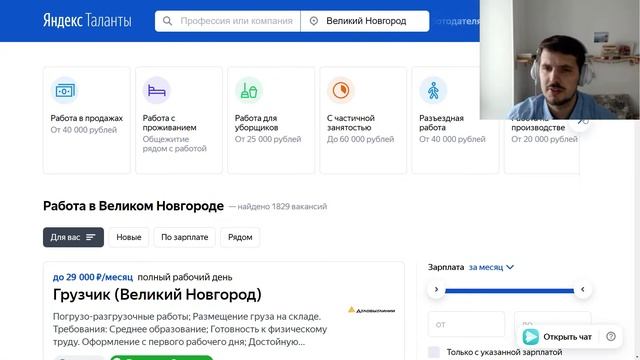Click полный рабочий день label
Image resolution: width=640 pixels, height=360 pixels.
coord(185,277)
